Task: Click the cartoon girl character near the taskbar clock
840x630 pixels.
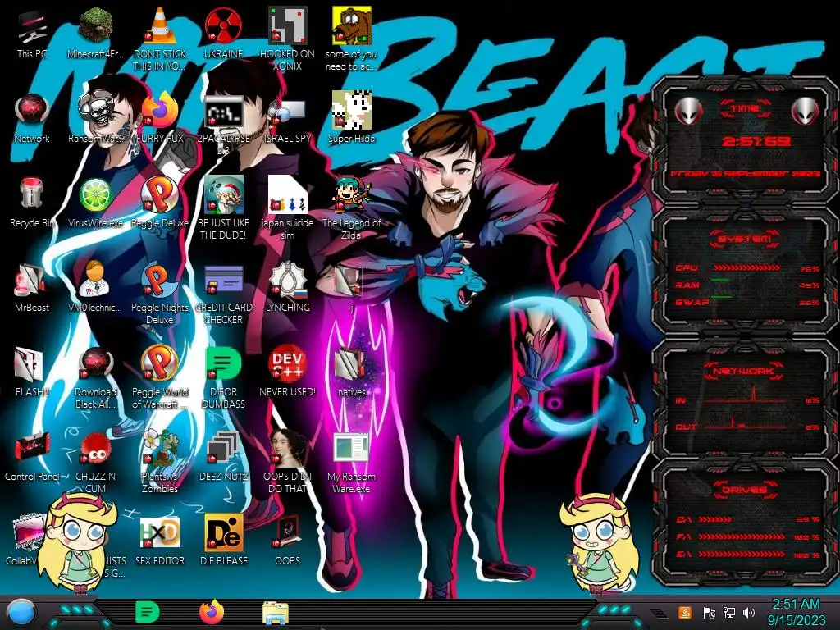Action: pyautogui.click(x=599, y=543)
